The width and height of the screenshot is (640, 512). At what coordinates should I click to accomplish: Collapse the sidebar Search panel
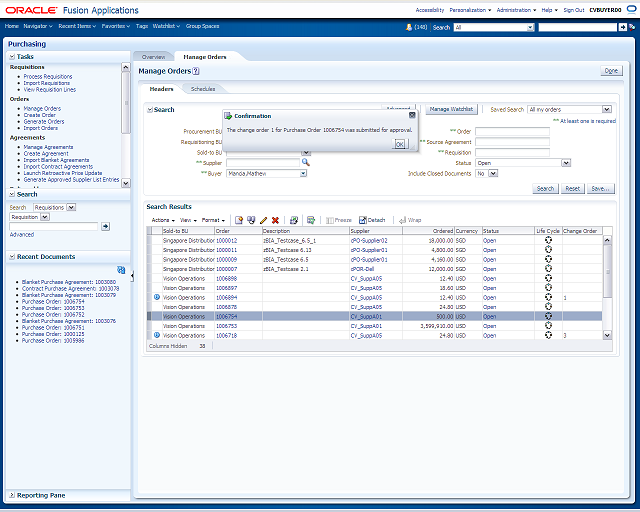(x=12, y=194)
